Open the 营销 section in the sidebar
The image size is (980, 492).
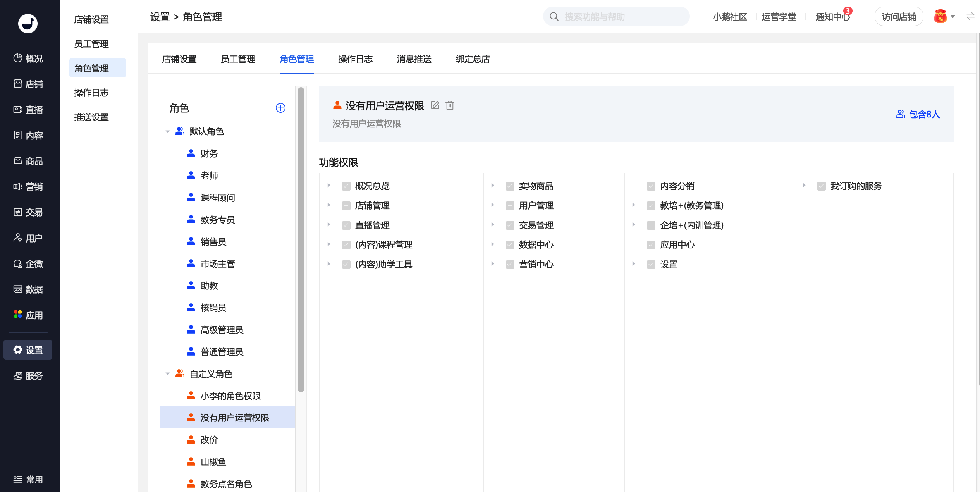pyautogui.click(x=28, y=187)
